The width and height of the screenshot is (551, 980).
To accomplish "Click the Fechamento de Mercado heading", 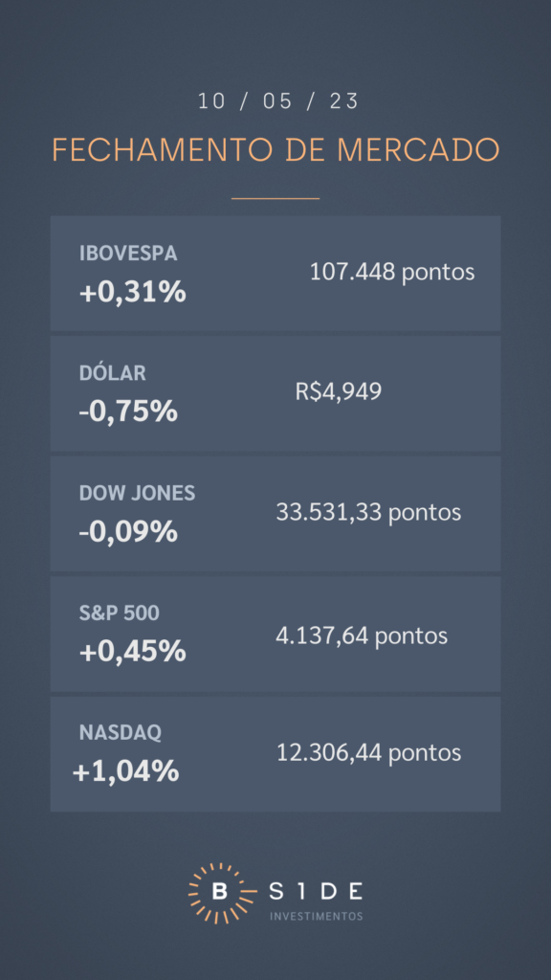I will [275, 150].
